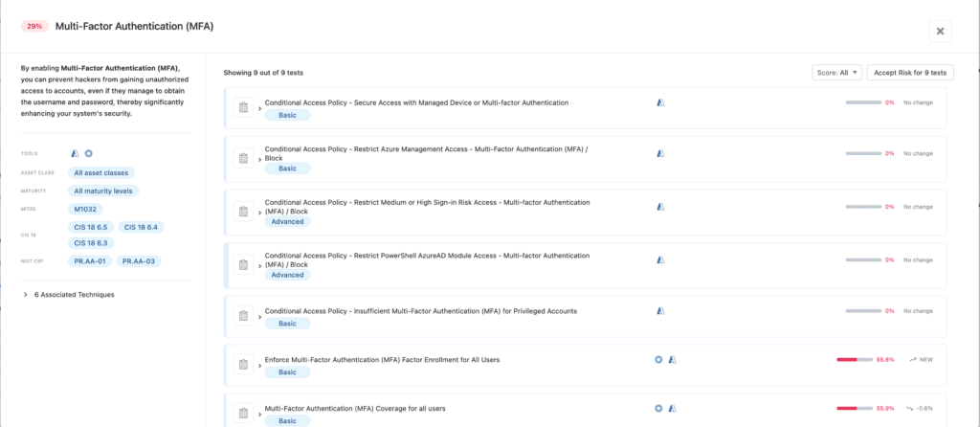980x427 pixels.
Task: Click the Azure icon in the Tools row
Action: coord(76,153)
